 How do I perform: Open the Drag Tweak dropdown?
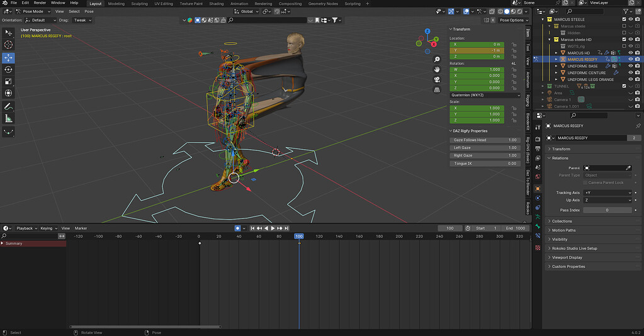[x=83, y=20]
